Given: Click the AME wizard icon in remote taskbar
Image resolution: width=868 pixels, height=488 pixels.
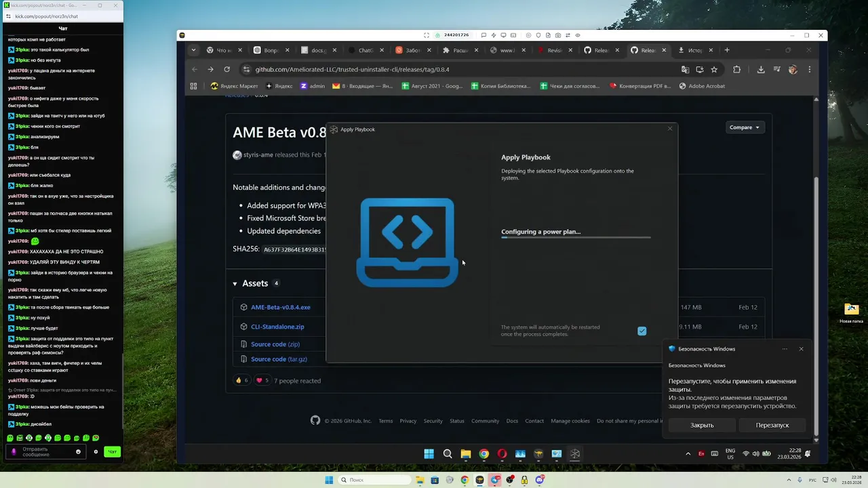Looking at the screenshot, I should (575, 454).
